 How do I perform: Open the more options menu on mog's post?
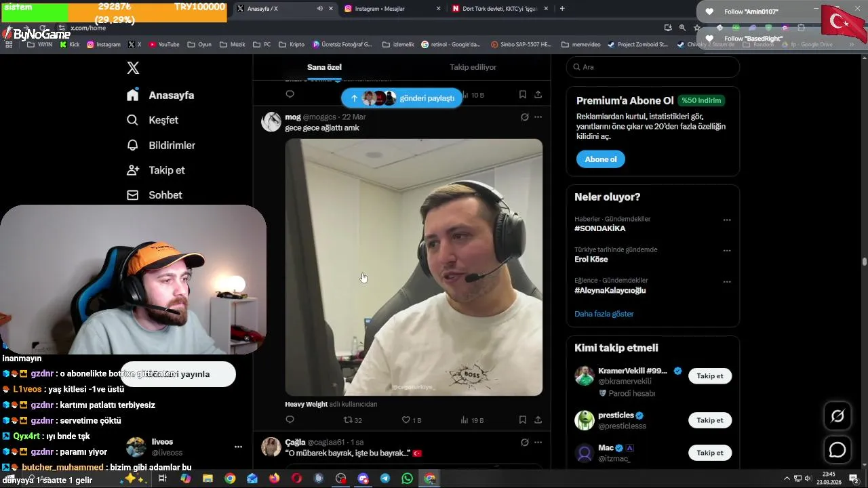[538, 117]
